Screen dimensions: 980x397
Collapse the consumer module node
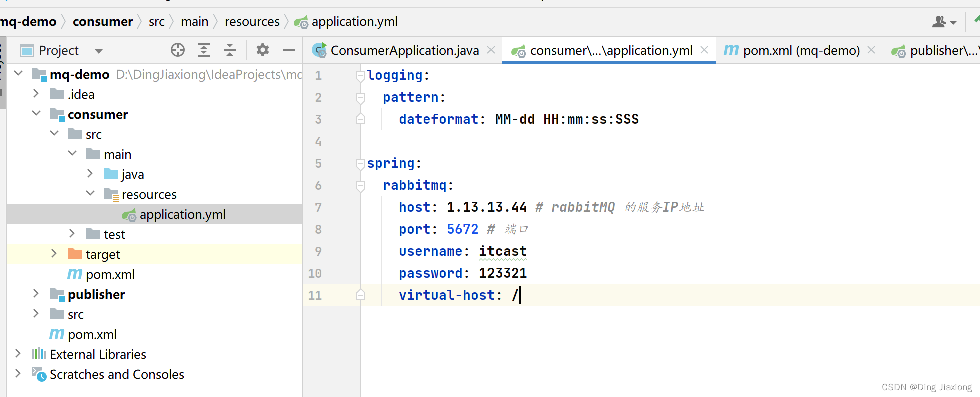36,113
